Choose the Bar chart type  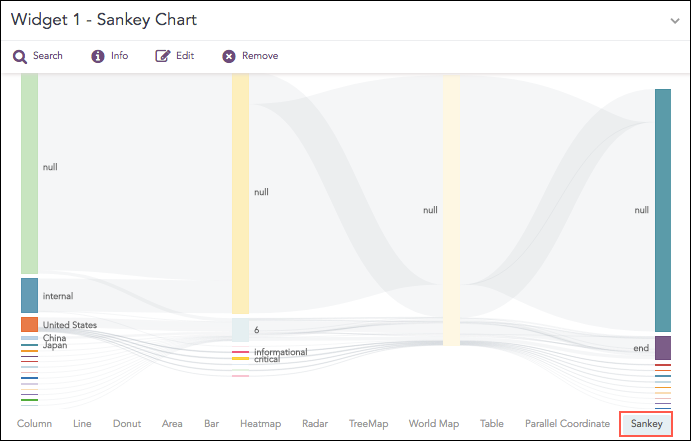pos(211,424)
